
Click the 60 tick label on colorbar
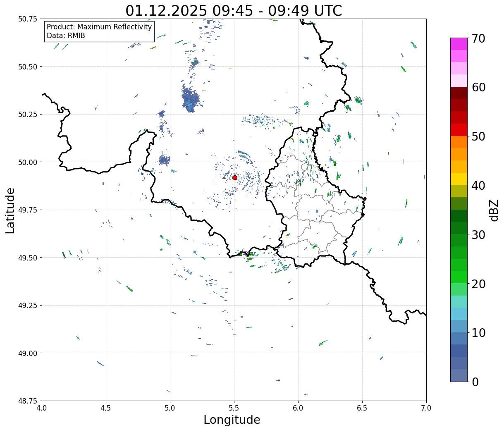coord(478,87)
